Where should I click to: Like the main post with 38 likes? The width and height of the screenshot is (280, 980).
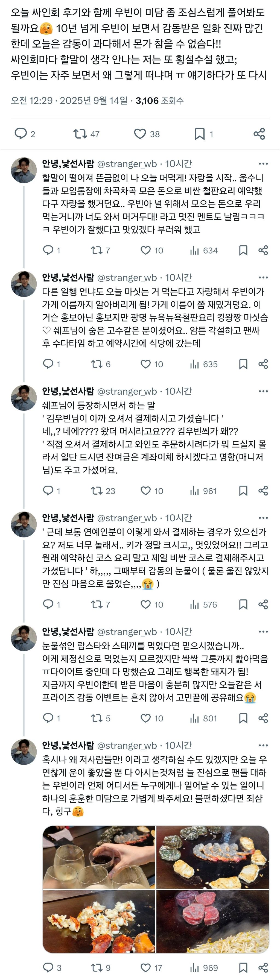(x=140, y=134)
